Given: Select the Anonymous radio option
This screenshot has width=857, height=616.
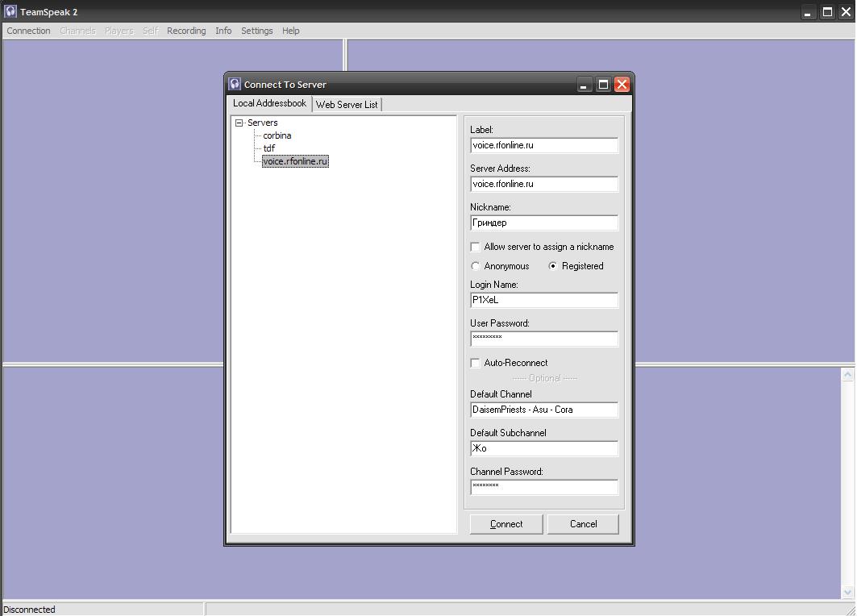Looking at the screenshot, I should coord(476,266).
